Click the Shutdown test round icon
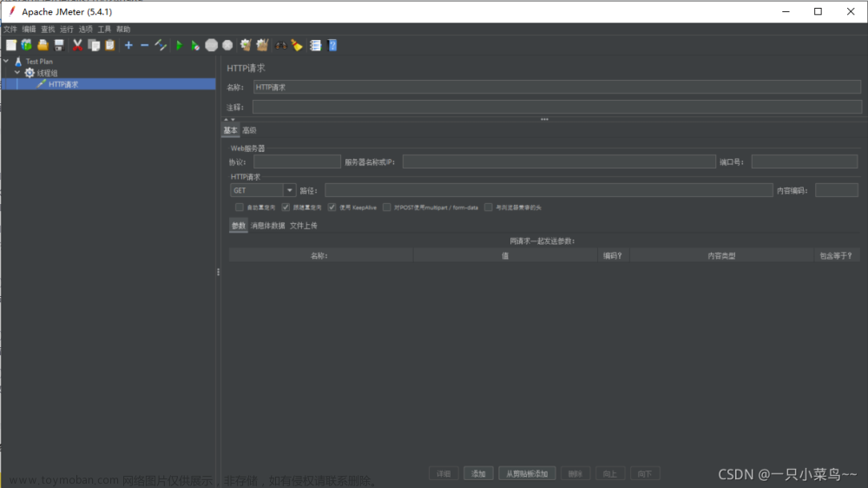This screenshot has height=488, width=868. (227, 45)
